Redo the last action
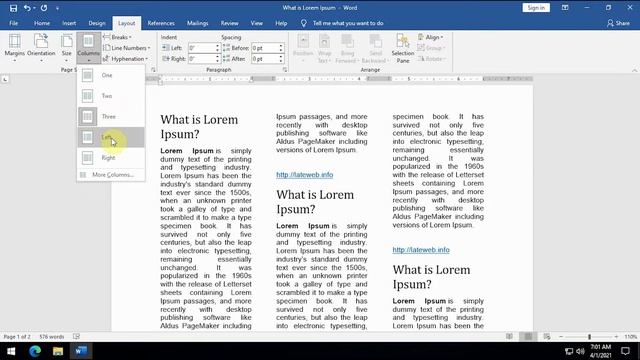Viewport: 640px width, 360px height. coord(44,8)
